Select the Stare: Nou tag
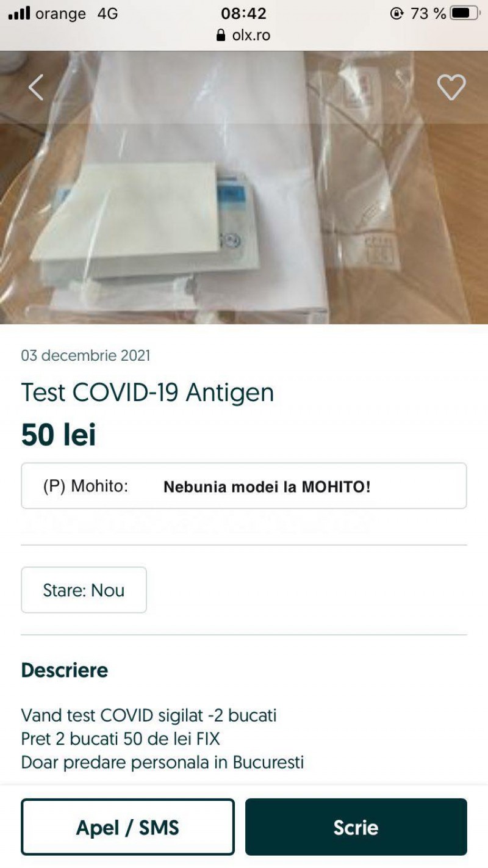Image resolution: width=488 pixels, height=868 pixels. click(x=84, y=590)
